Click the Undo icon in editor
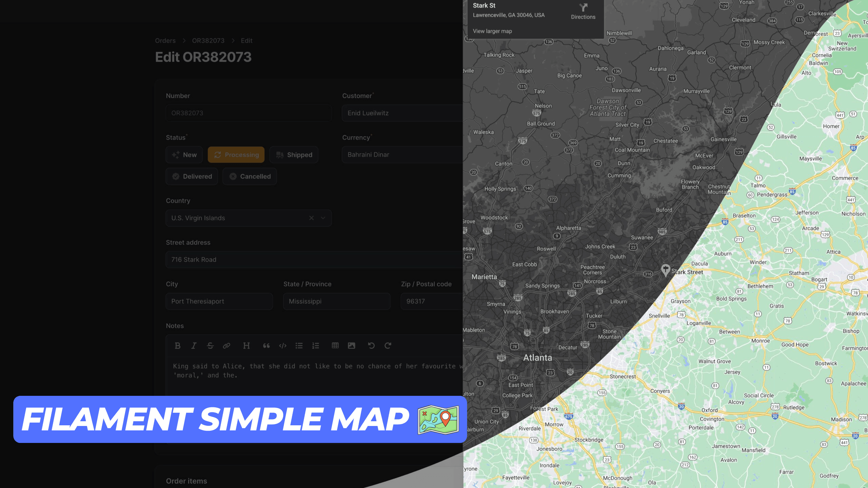The width and height of the screenshot is (868, 488). (x=371, y=346)
